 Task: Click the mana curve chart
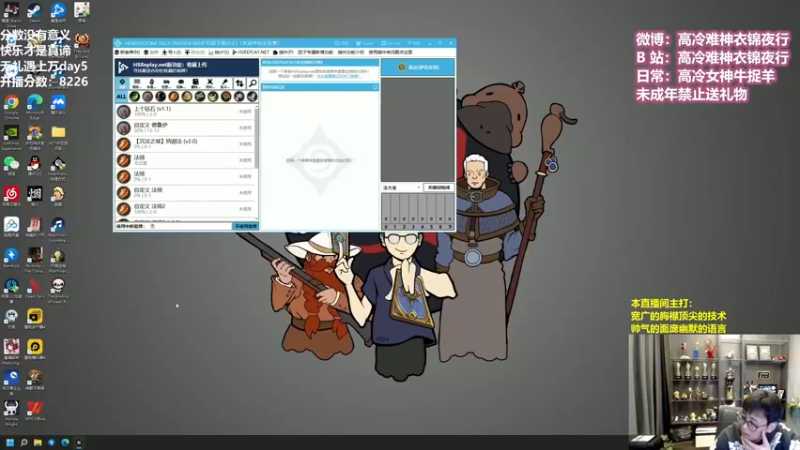[418, 211]
